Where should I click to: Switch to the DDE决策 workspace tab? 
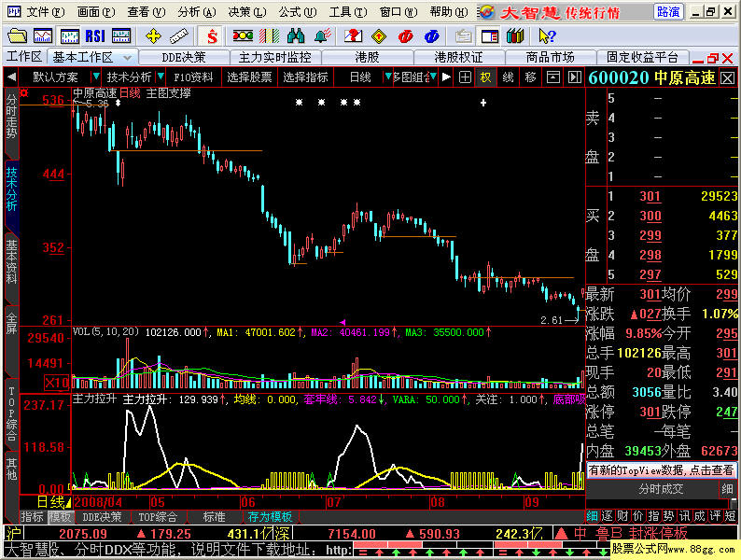(x=184, y=58)
